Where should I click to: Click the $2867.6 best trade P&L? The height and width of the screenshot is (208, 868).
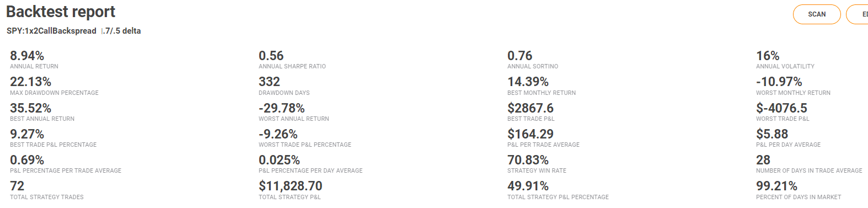click(x=531, y=108)
